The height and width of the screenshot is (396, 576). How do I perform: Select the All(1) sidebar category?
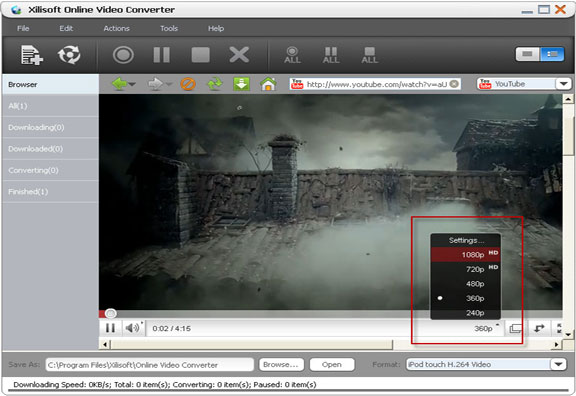(50, 106)
